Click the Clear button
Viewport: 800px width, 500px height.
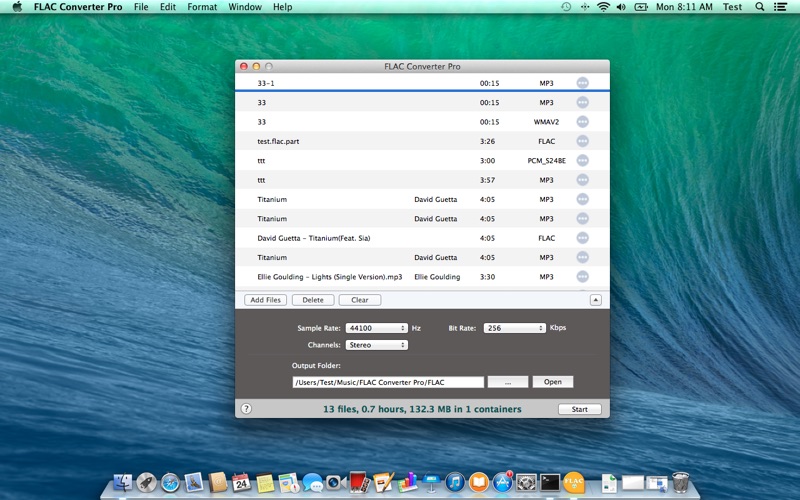(x=360, y=300)
